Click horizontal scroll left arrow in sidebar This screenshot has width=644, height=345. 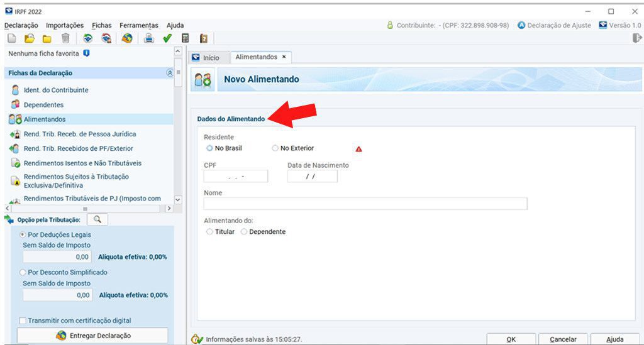[x=8, y=209]
